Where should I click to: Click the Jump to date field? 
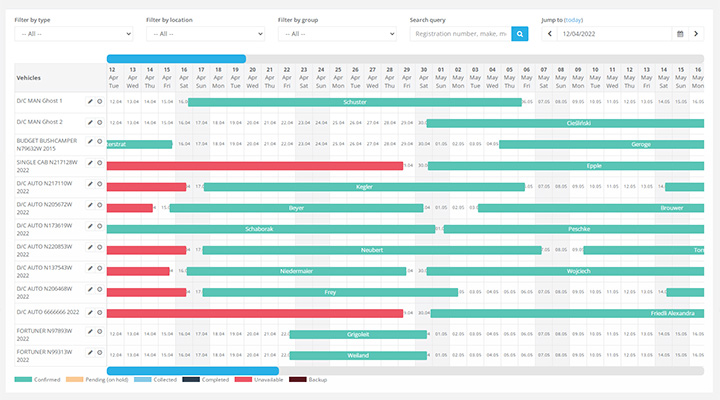(615, 34)
